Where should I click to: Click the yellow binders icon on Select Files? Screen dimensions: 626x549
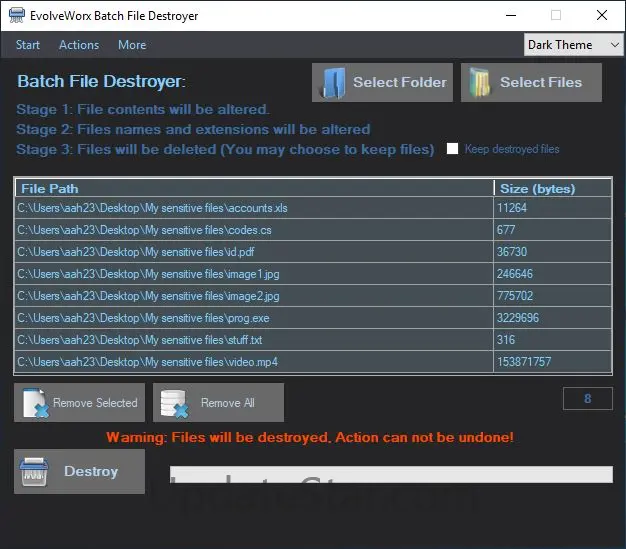479,83
